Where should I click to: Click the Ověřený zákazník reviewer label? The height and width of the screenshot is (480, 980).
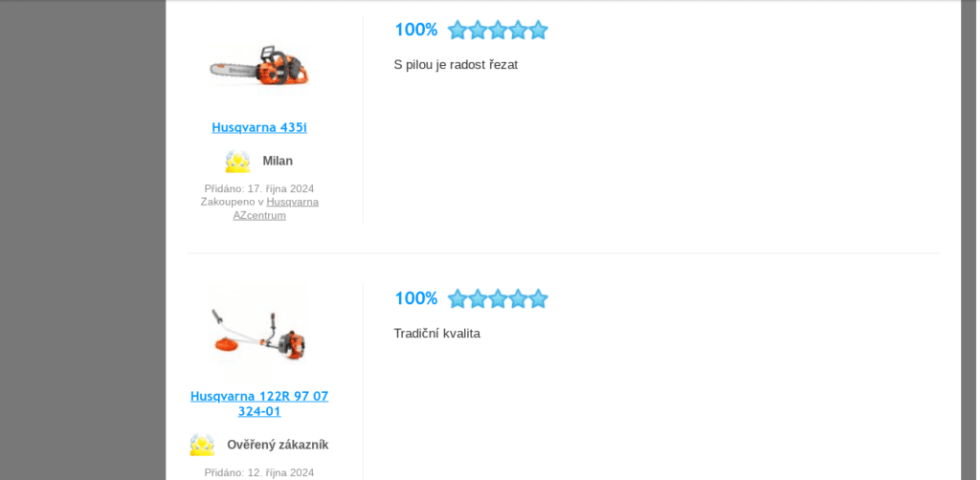click(278, 445)
